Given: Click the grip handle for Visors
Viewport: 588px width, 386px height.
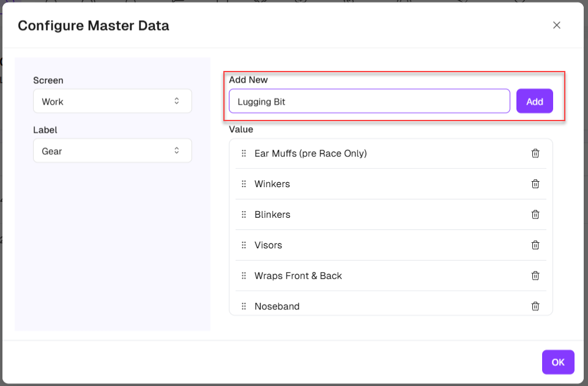Looking at the screenshot, I should coord(244,245).
